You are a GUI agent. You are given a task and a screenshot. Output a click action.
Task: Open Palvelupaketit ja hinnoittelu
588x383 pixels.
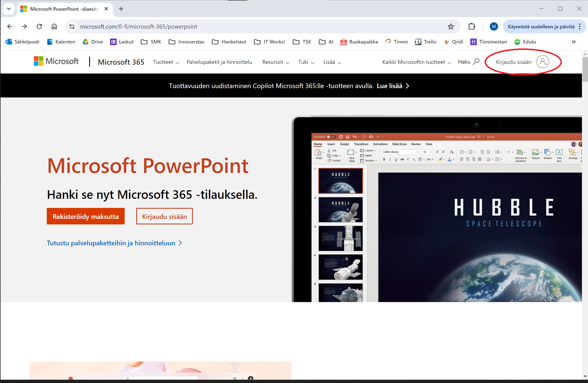pos(219,62)
